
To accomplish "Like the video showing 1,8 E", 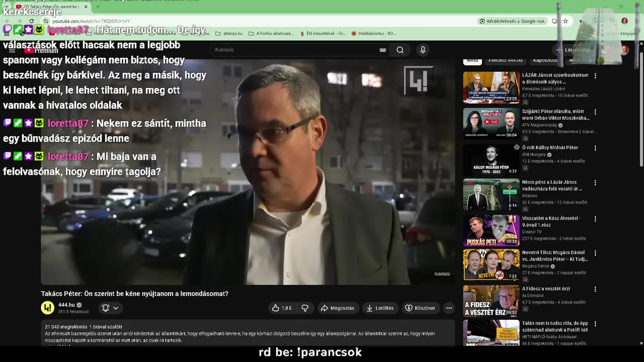I will 282,308.
